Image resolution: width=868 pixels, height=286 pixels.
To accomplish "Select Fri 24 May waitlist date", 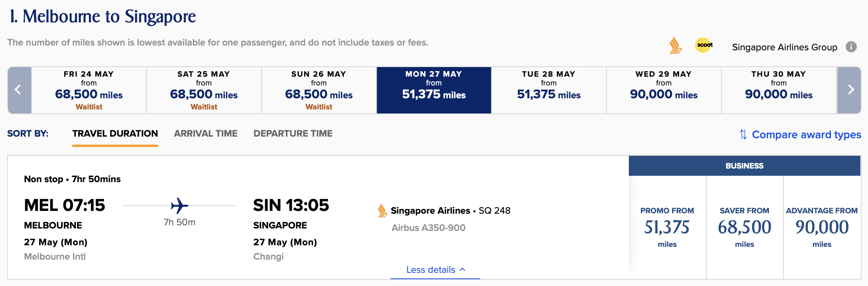I will click(89, 90).
